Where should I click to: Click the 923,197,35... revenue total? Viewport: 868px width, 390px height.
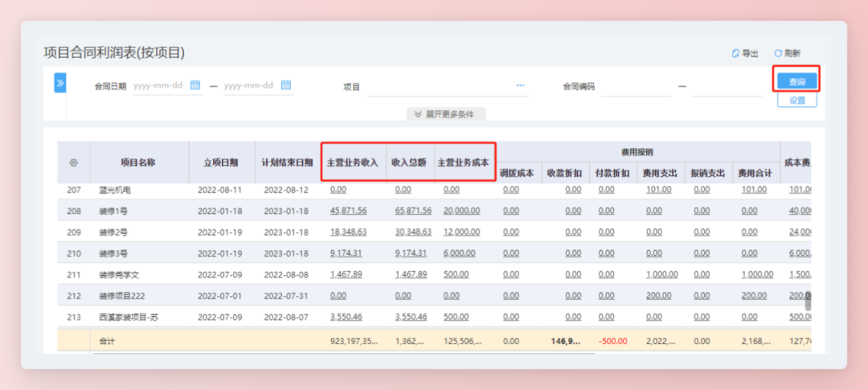(354, 342)
